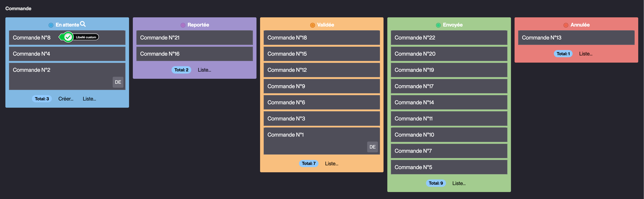
Task: Click the blue status dot of En attente
Action: [x=51, y=25]
